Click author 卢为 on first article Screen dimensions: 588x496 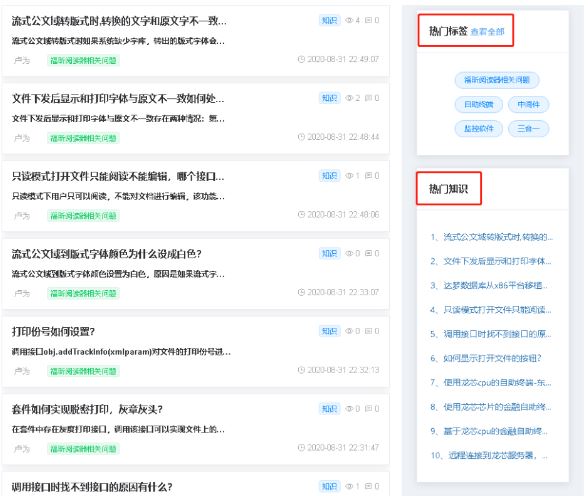click(x=22, y=60)
